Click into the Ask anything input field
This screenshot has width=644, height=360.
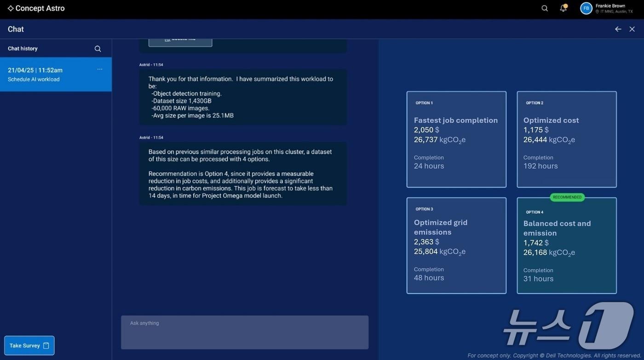tap(244, 332)
